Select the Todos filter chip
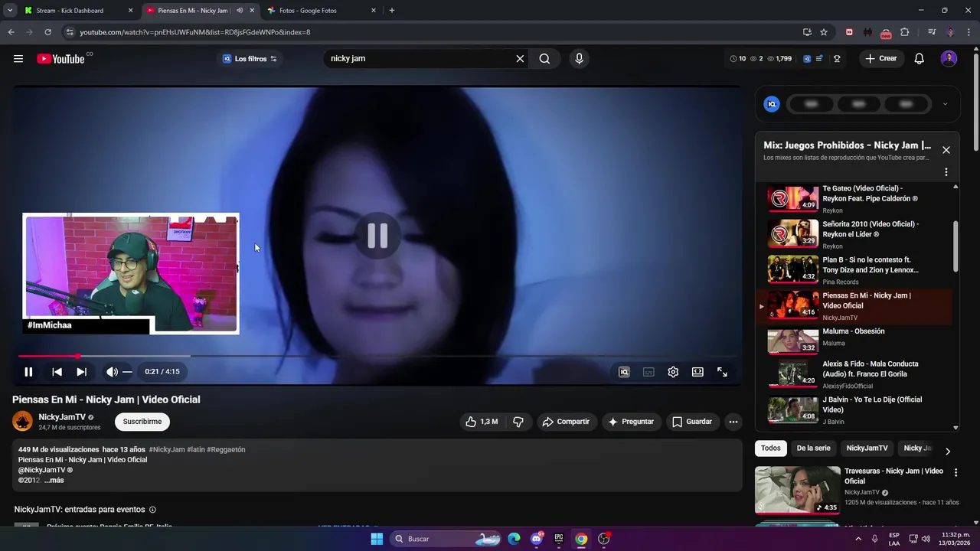The height and width of the screenshot is (551, 980). tap(771, 448)
